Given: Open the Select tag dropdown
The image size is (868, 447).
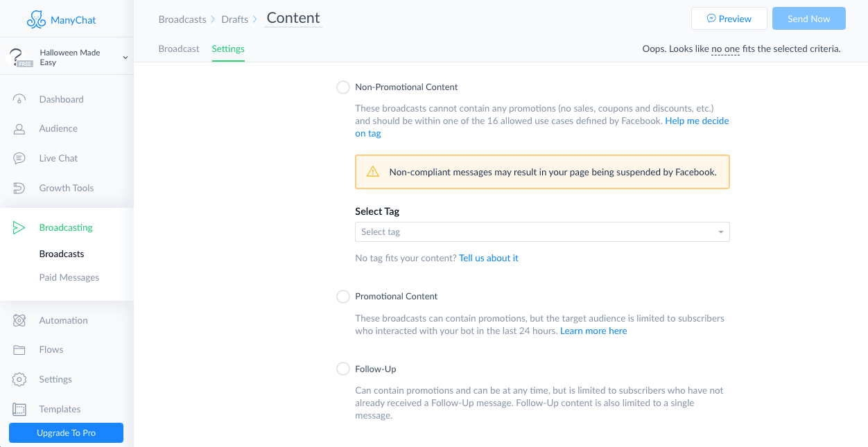Looking at the screenshot, I should [x=541, y=232].
